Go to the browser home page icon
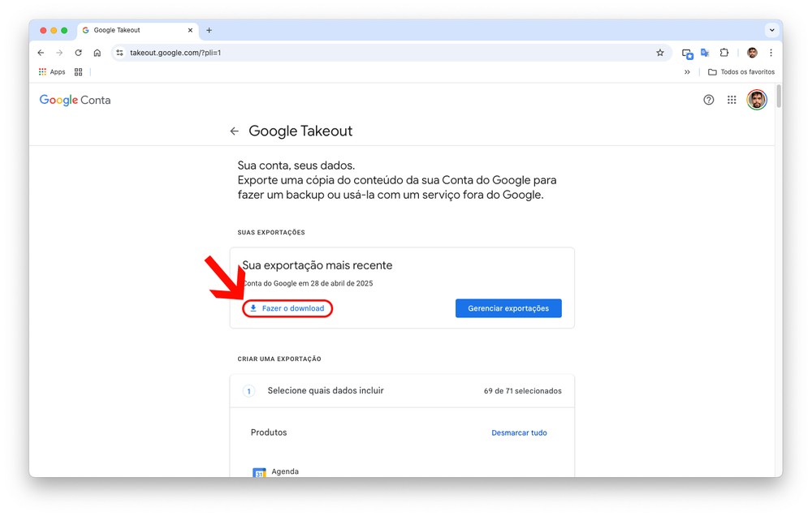The height and width of the screenshot is (516, 812). pyautogui.click(x=97, y=53)
